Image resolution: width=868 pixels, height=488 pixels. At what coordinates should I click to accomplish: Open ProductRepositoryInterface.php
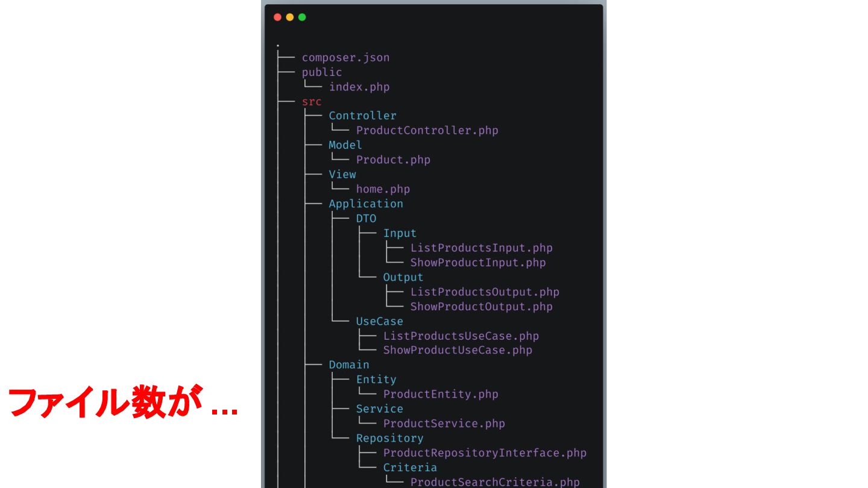(x=485, y=452)
